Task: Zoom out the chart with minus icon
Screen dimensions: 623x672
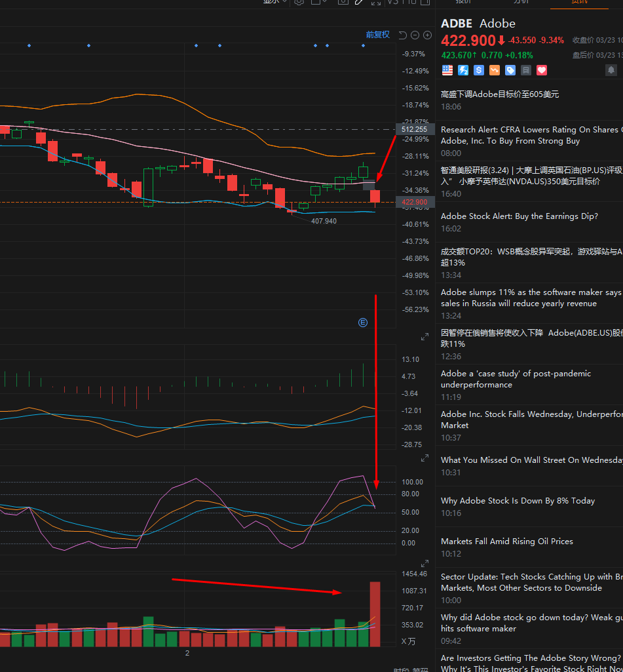Action: (415, 35)
